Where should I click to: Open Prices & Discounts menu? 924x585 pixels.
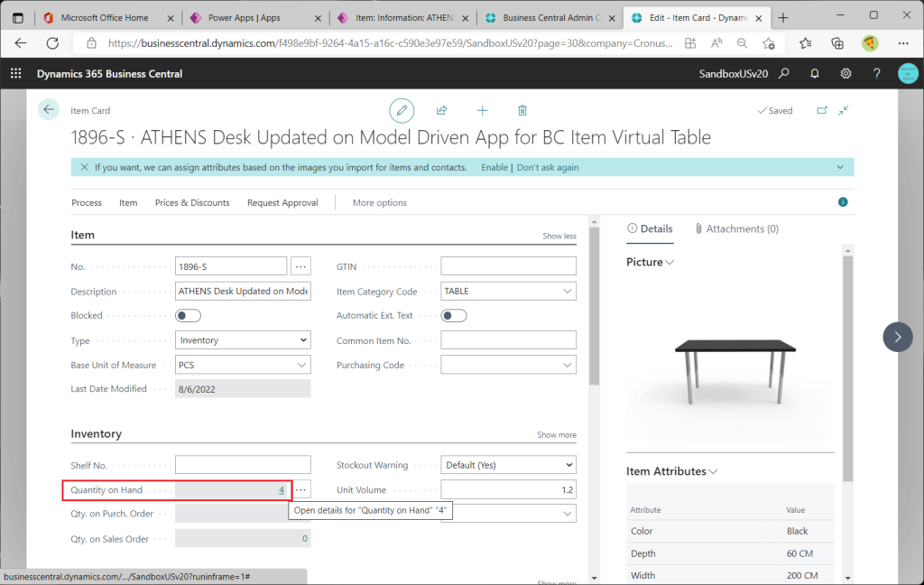192,203
